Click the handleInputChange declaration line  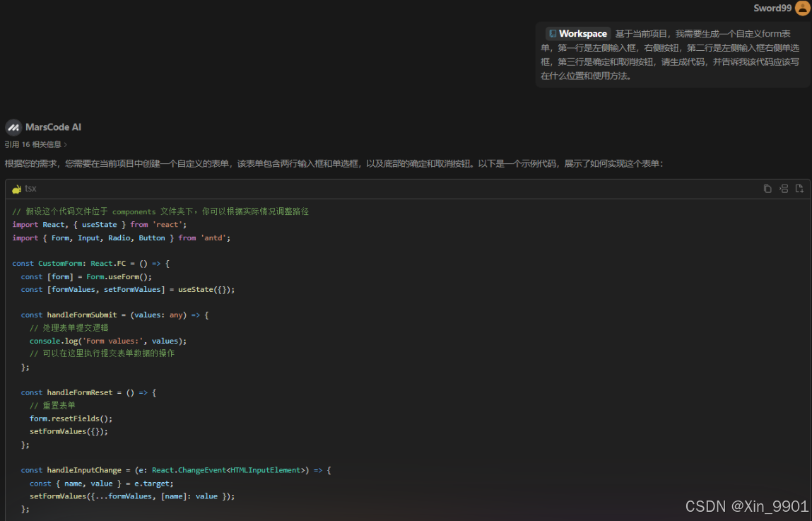[x=176, y=470]
